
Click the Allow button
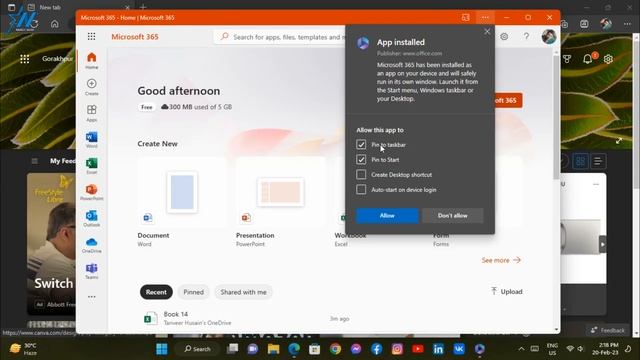[x=387, y=216]
